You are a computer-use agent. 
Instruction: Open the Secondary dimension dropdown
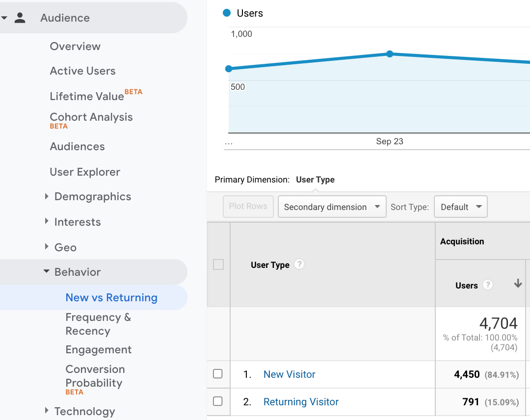[x=332, y=207]
